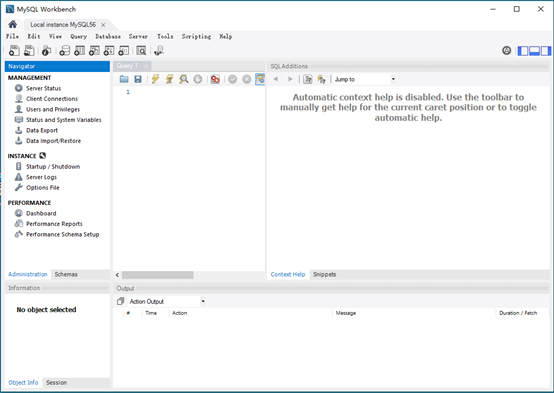This screenshot has width=554, height=393.
Task: Rollback transaction X icon
Action: (247, 79)
